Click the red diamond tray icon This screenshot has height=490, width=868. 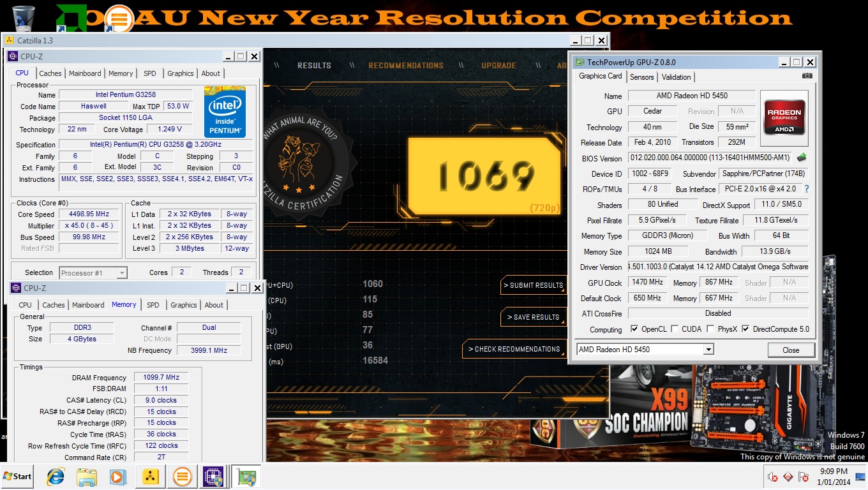788,477
